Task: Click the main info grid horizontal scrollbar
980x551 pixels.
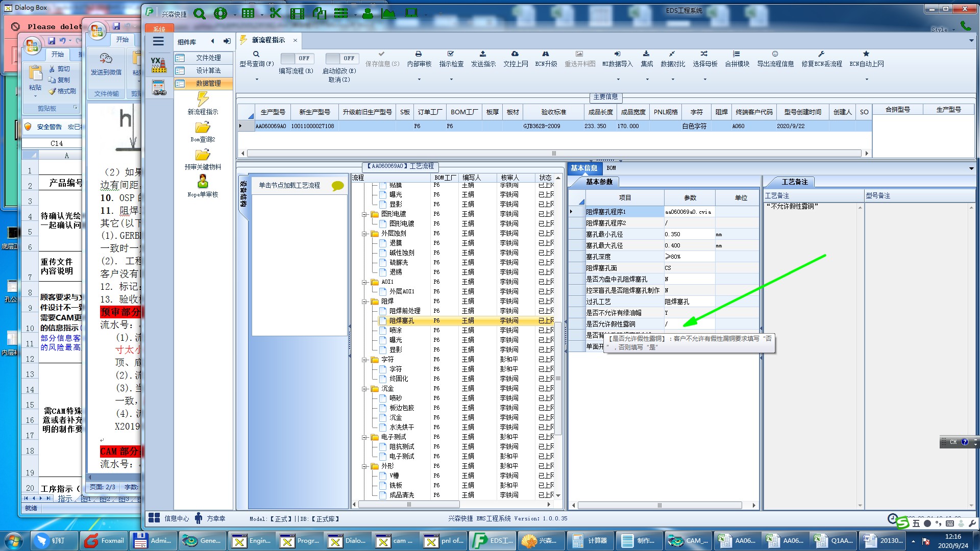Action: click(x=554, y=153)
